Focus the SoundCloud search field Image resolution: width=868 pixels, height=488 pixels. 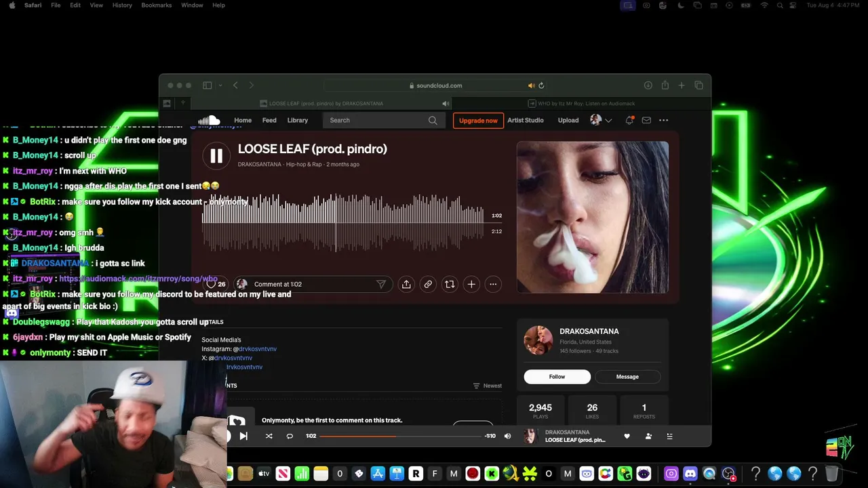[383, 121]
